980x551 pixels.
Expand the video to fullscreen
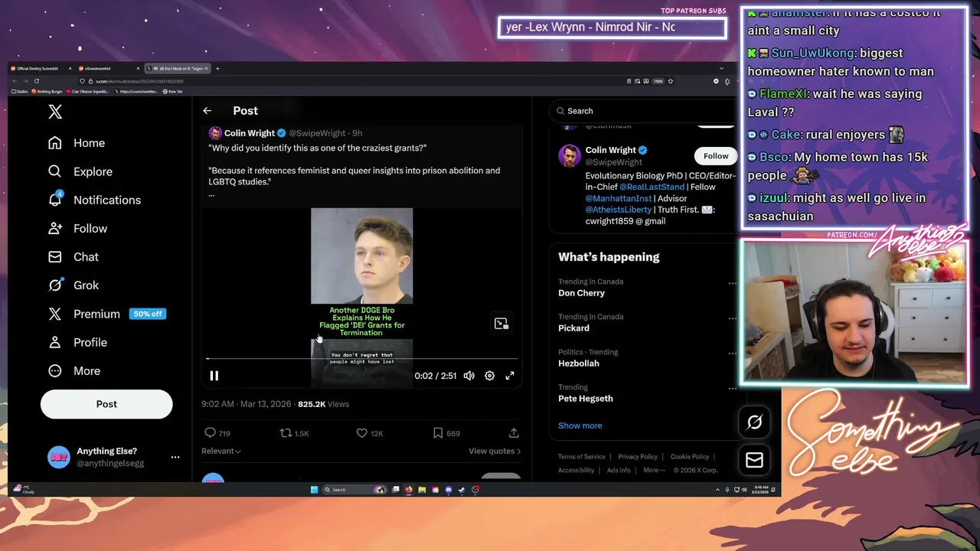[510, 376]
